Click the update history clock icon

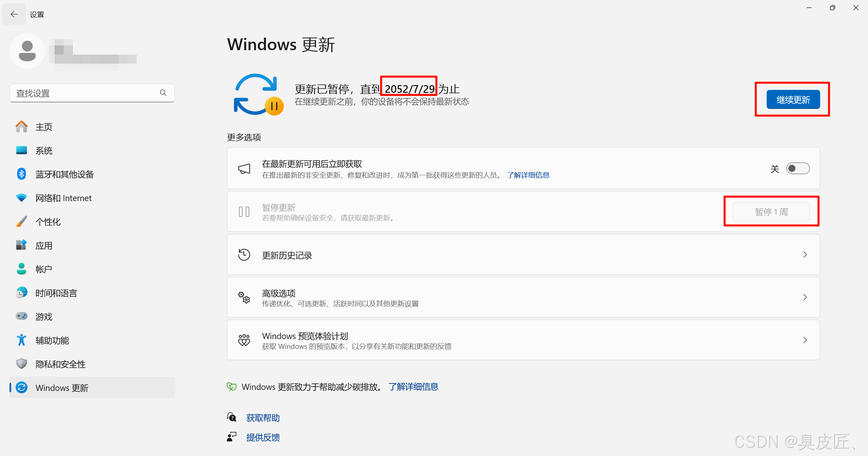point(244,255)
